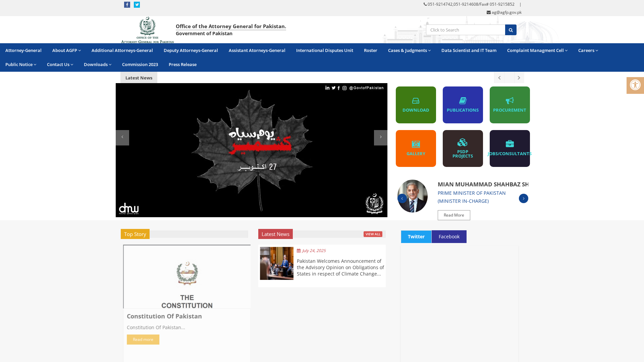This screenshot has width=644, height=362.
Task: Open the Constitution cover thumbnail
Action: coord(187,277)
